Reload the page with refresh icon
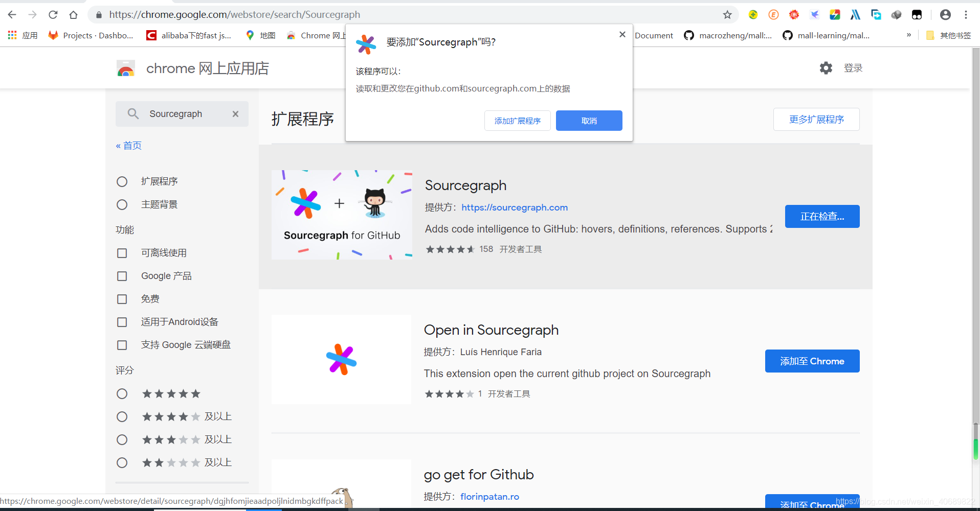The height and width of the screenshot is (511, 980). click(53, 15)
